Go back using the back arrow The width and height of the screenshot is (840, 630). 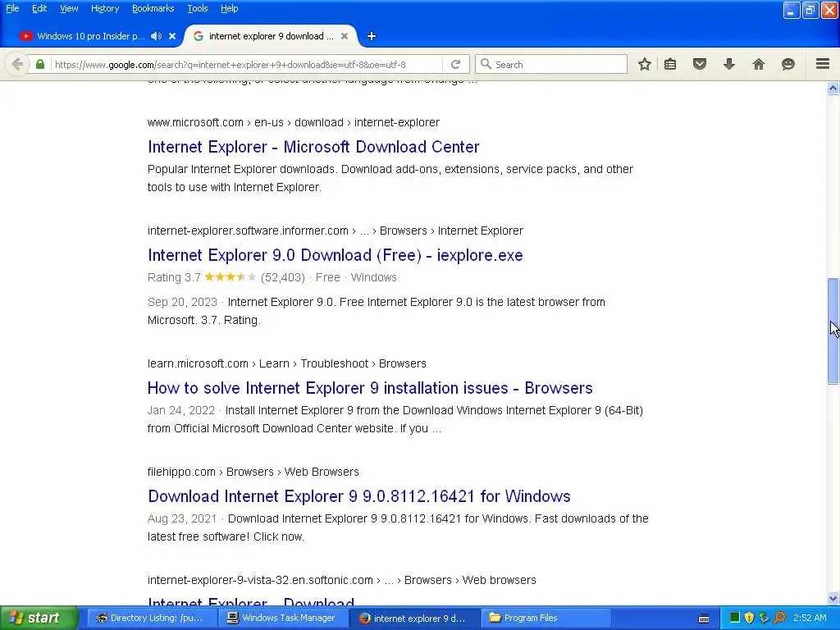click(x=17, y=64)
